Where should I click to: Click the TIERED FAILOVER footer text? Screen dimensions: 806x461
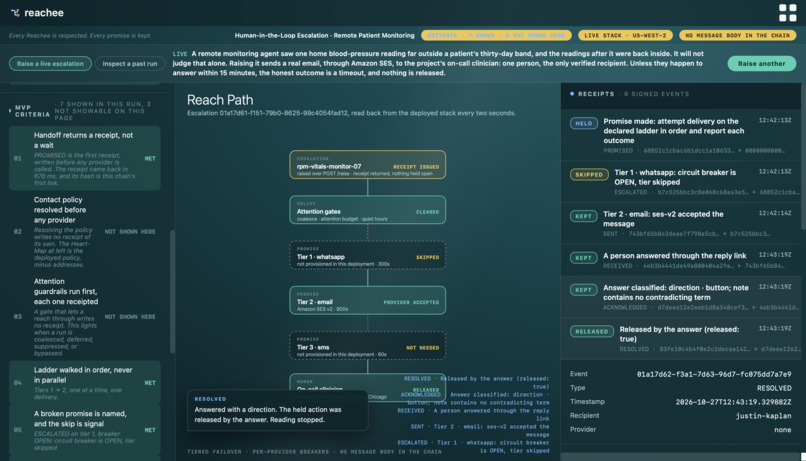314,452
